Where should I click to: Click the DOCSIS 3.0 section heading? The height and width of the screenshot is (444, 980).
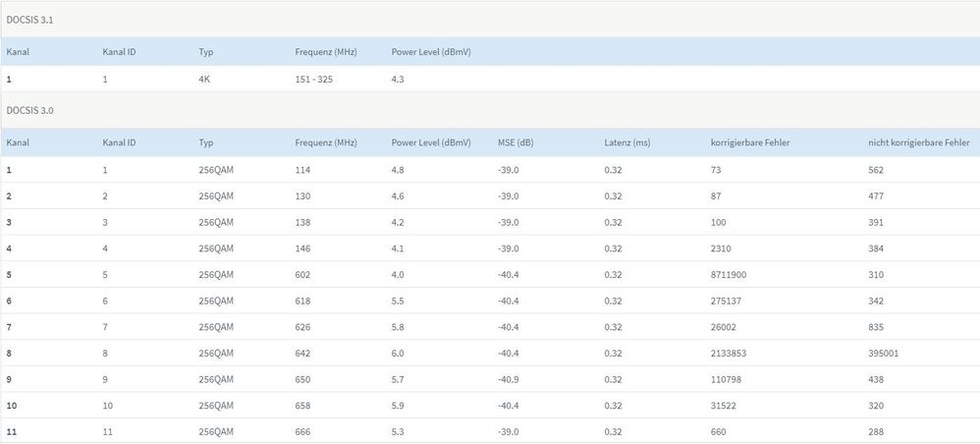click(29, 110)
